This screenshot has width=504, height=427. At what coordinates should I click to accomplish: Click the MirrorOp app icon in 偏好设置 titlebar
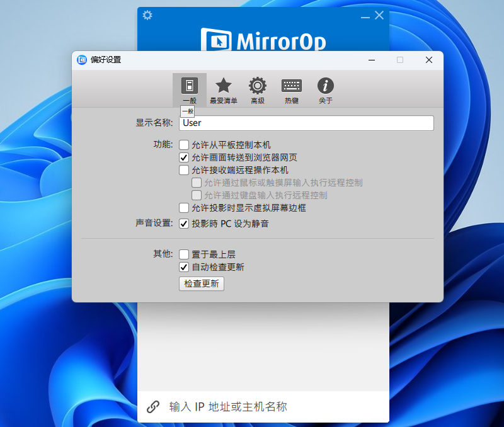click(x=82, y=60)
